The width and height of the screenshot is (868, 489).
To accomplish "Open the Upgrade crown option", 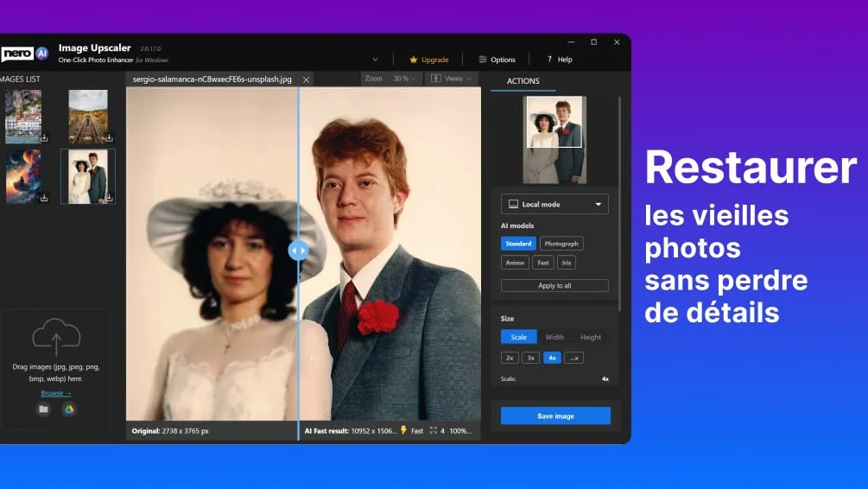I will pyautogui.click(x=429, y=60).
